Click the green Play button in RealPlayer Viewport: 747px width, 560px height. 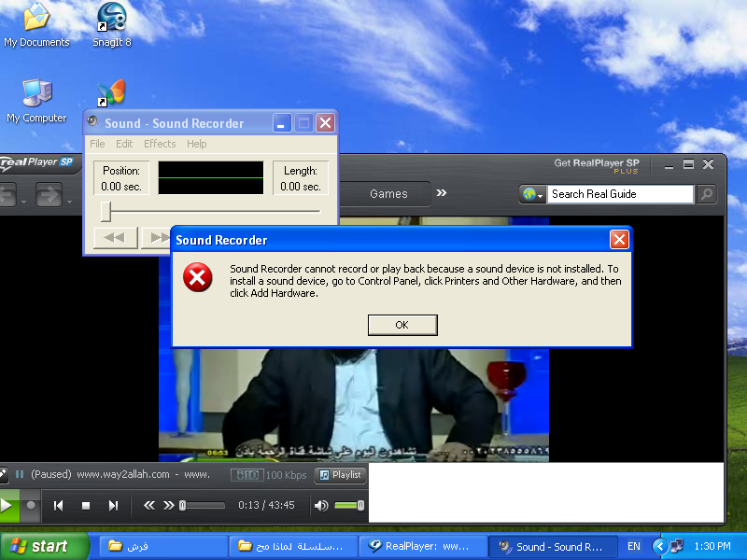(8, 506)
